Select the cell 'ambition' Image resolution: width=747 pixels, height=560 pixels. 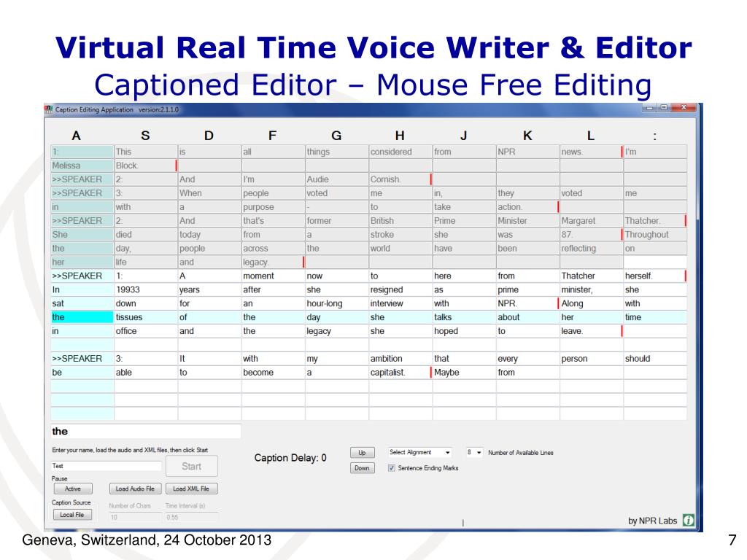click(400, 359)
